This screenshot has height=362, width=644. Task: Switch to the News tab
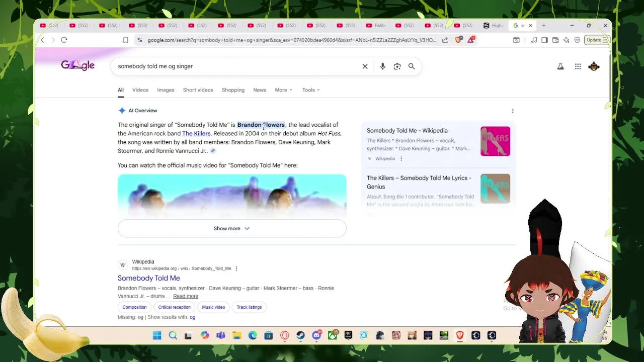tap(260, 90)
